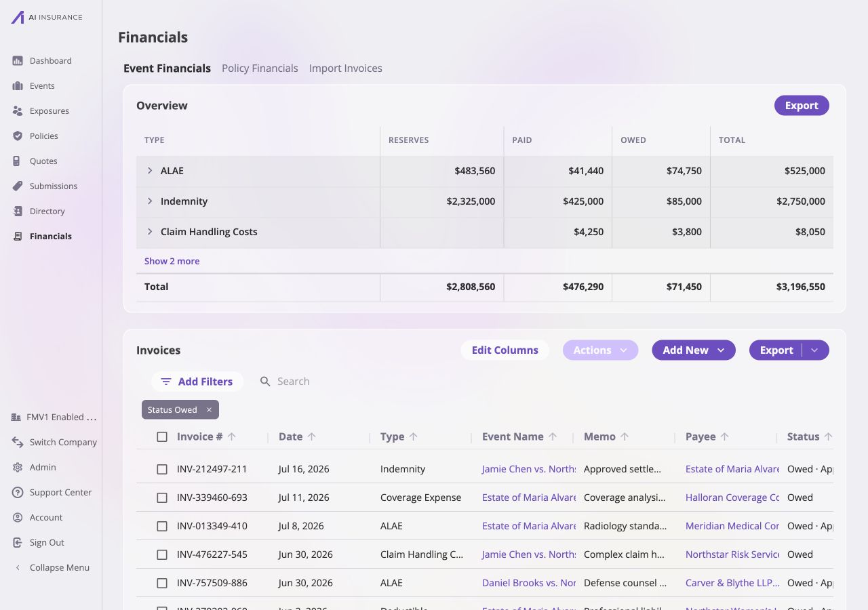Sort by Type arrow
The height and width of the screenshot is (610, 868).
(414, 437)
